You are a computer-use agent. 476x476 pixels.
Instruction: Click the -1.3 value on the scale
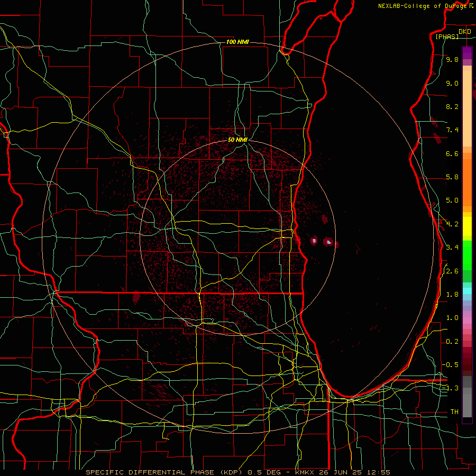[x=450, y=388]
